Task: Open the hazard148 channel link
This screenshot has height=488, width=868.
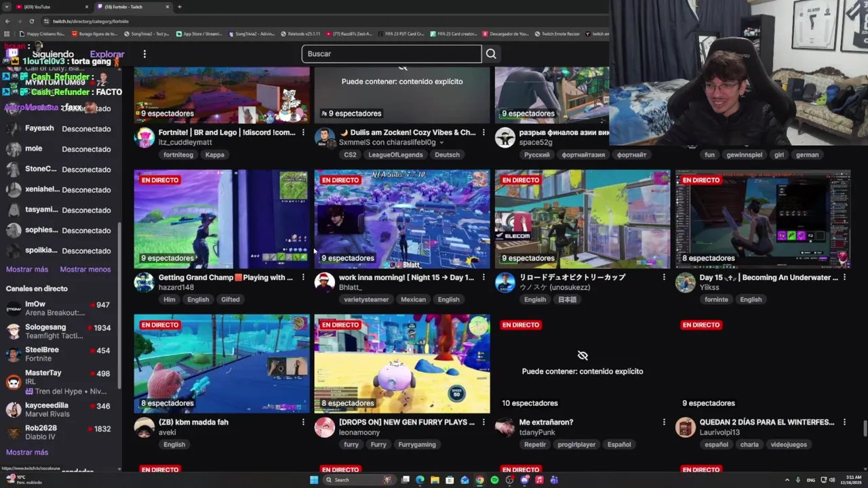Action: (176, 287)
